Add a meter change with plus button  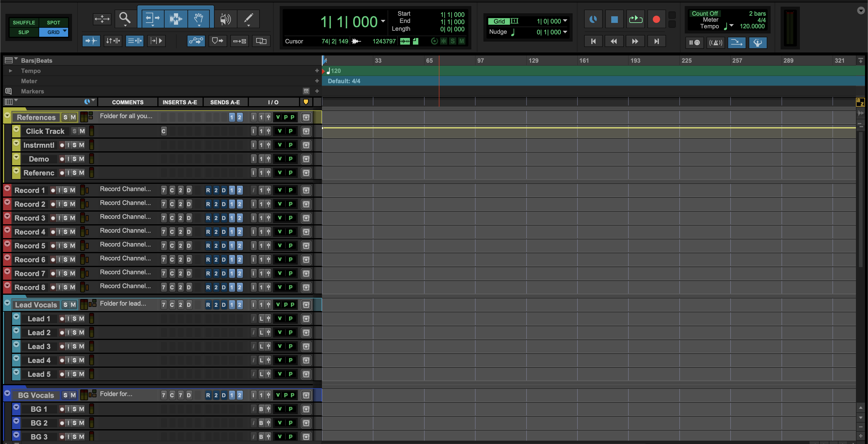317,81
